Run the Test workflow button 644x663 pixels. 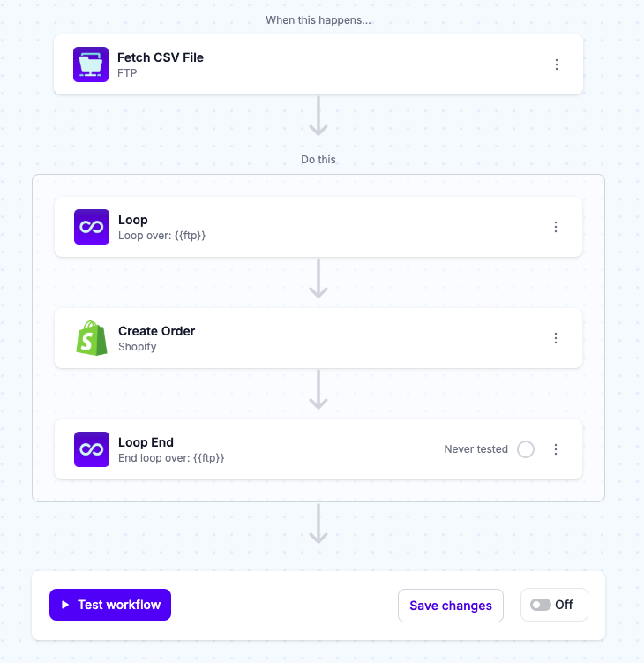coord(110,605)
